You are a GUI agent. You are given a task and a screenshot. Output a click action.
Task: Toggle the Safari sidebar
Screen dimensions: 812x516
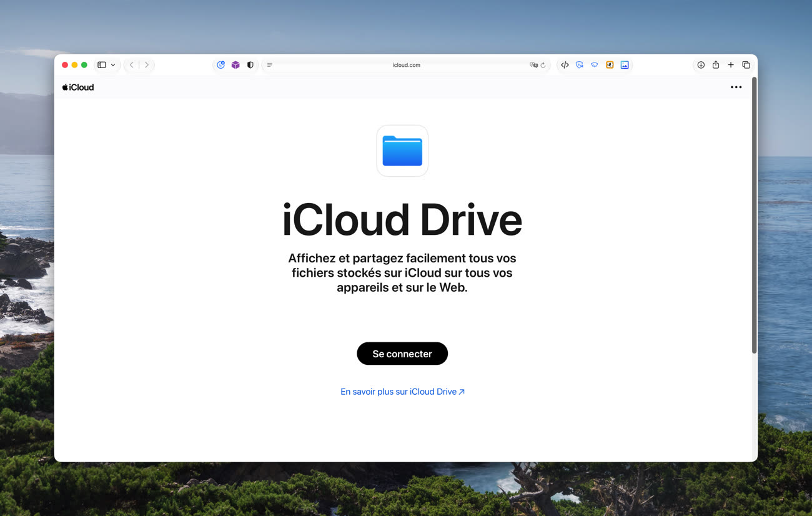(x=102, y=65)
